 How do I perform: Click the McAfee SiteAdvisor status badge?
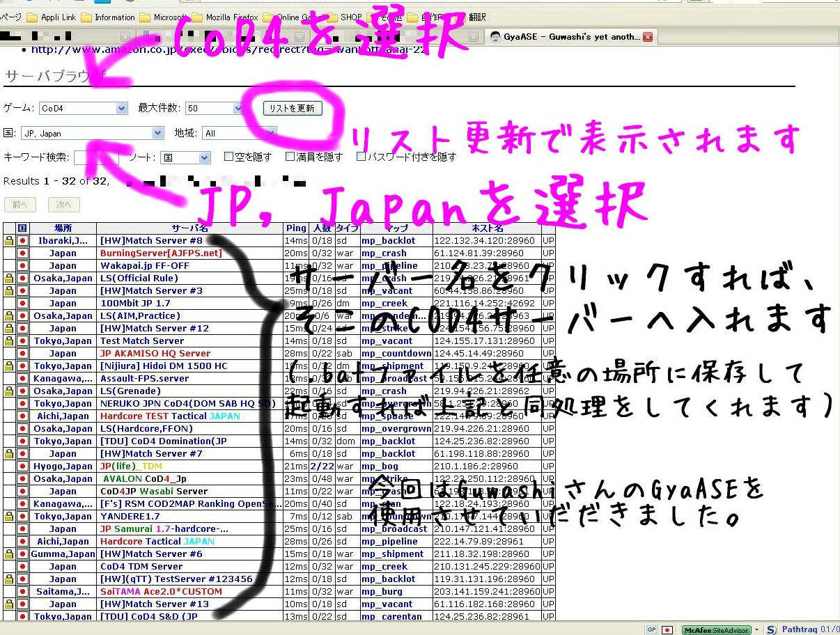pyautogui.click(x=716, y=629)
